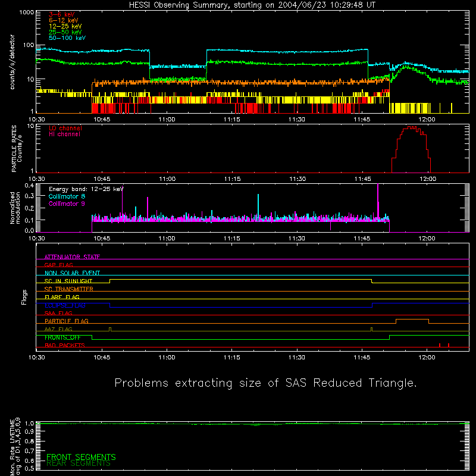
Task: Click the 11:15 time label under the Flags panel
Action: coord(232,358)
